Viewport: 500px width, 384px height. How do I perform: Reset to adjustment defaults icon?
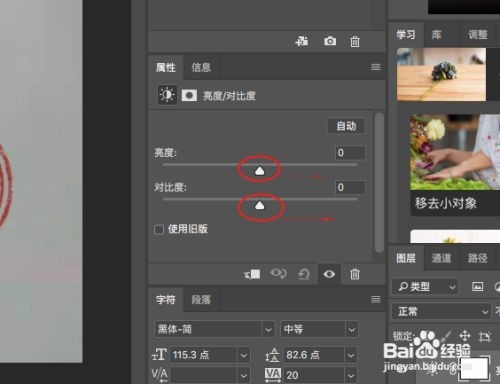click(x=304, y=274)
